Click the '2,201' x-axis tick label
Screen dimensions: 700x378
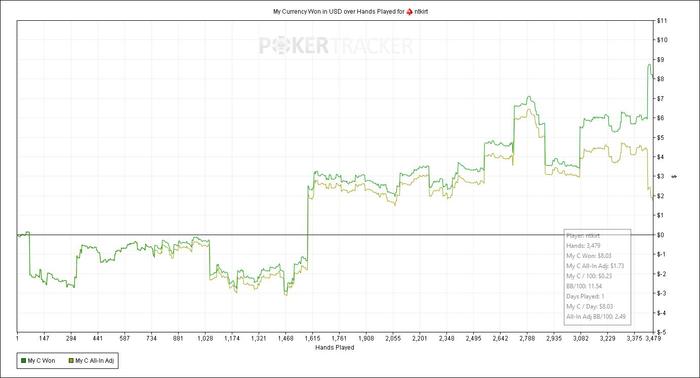coord(420,339)
